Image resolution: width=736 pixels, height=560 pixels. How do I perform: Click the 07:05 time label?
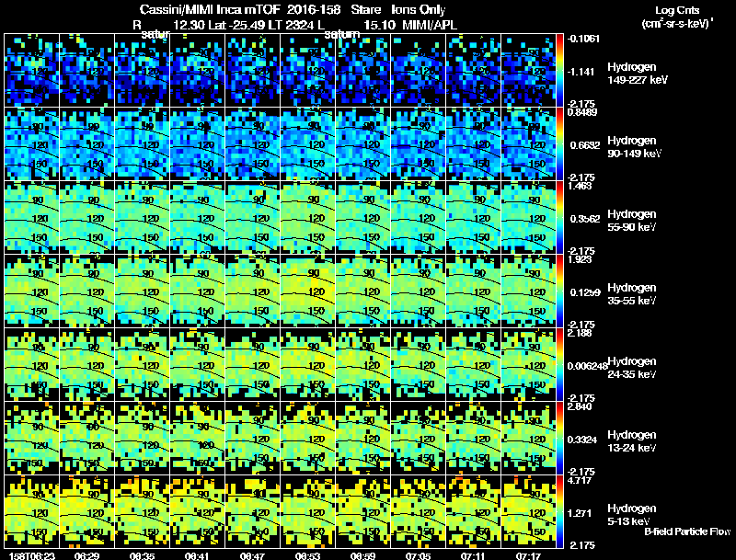coord(418,555)
